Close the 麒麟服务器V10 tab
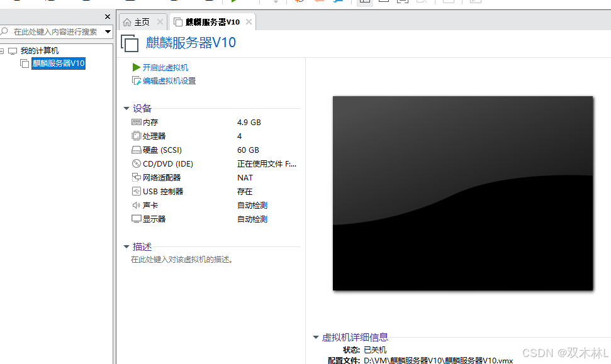Image resolution: width=611 pixels, height=364 pixels. [x=249, y=22]
